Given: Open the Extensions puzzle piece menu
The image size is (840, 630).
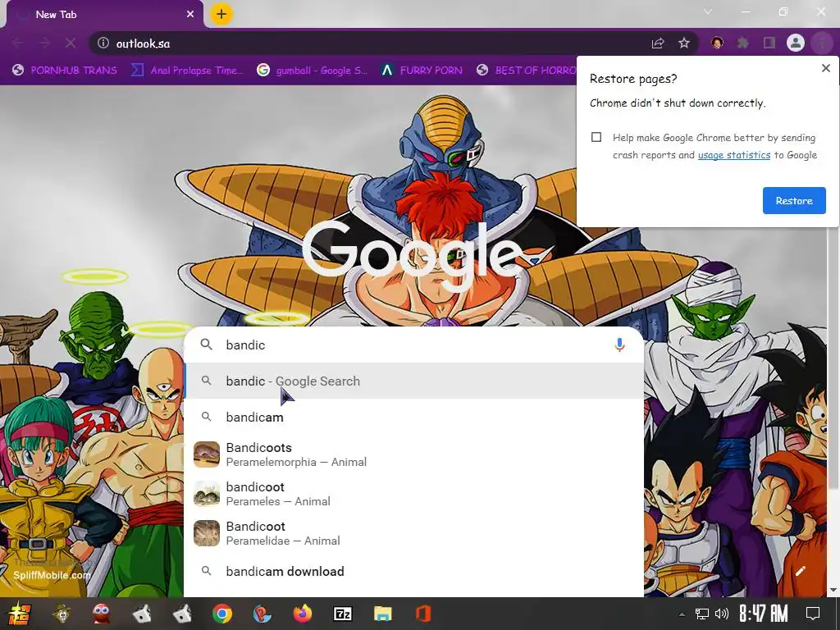Looking at the screenshot, I should [743, 43].
